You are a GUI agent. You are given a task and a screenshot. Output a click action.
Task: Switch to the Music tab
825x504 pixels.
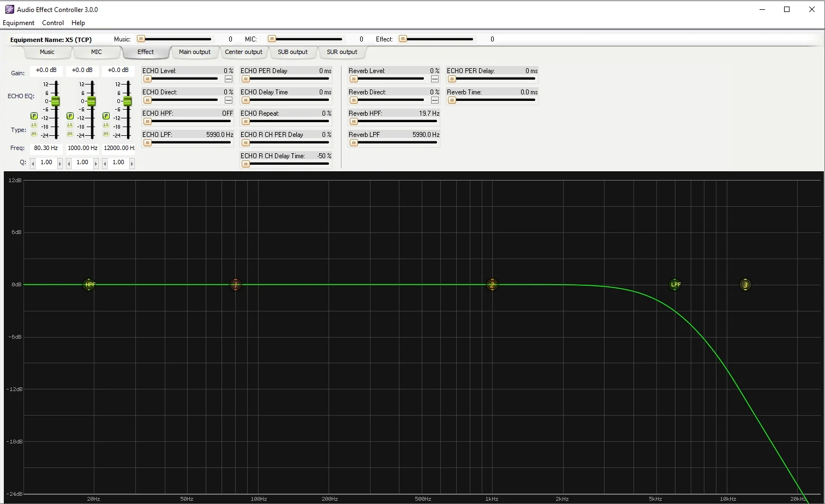pos(47,52)
